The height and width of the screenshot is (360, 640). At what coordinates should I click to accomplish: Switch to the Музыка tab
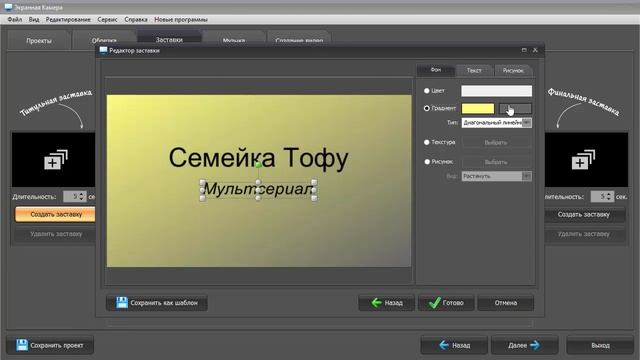234,39
